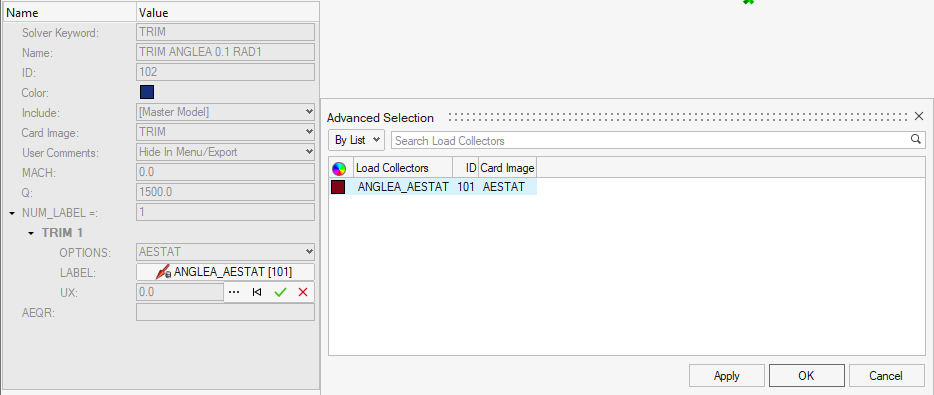Image resolution: width=934 pixels, height=395 pixels.
Task: Open the By List selection dropdown
Action: [x=356, y=141]
